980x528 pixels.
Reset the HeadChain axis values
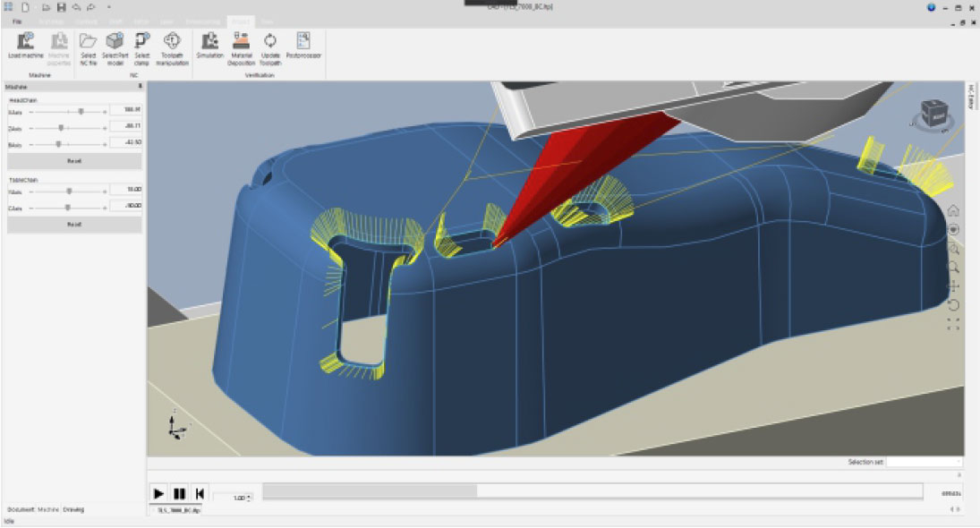[76, 161]
